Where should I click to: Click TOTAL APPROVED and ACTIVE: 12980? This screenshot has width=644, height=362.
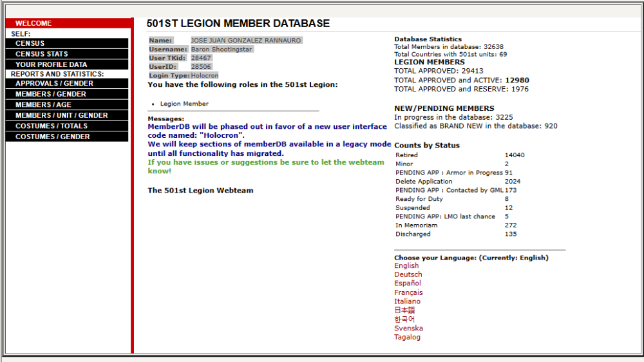(462, 80)
